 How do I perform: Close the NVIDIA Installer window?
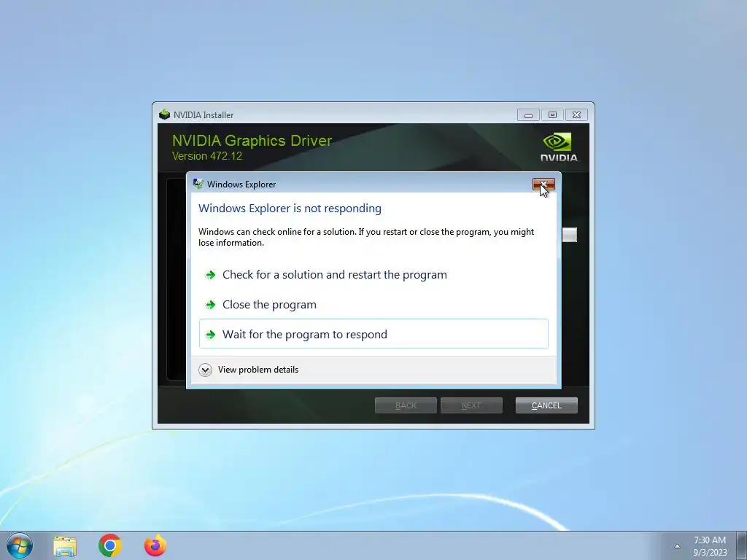click(576, 115)
